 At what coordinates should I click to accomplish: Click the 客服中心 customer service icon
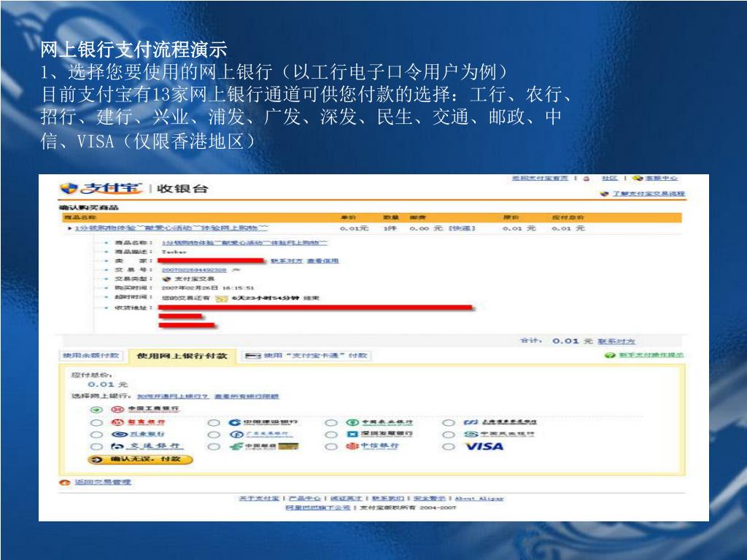(x=638, y=178)
